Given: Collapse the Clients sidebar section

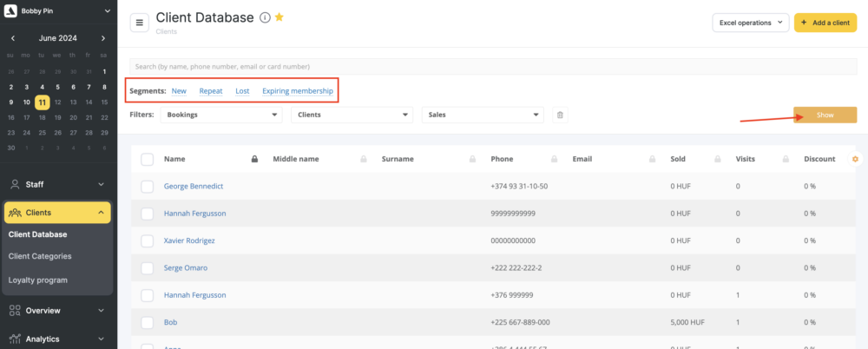Looking at the screenshot, I should [x=101, y=212].
